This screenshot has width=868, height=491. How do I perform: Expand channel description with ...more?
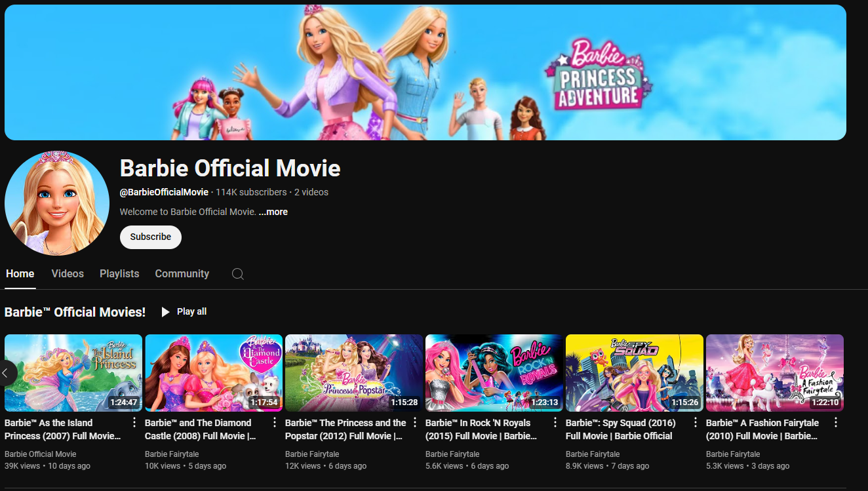point(273,212)
